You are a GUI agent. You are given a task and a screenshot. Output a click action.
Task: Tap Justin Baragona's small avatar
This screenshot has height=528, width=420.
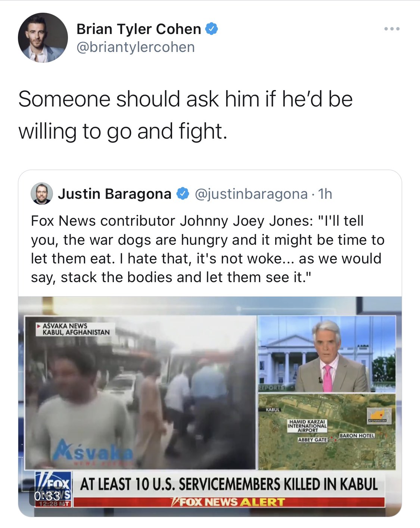(41, 194)
